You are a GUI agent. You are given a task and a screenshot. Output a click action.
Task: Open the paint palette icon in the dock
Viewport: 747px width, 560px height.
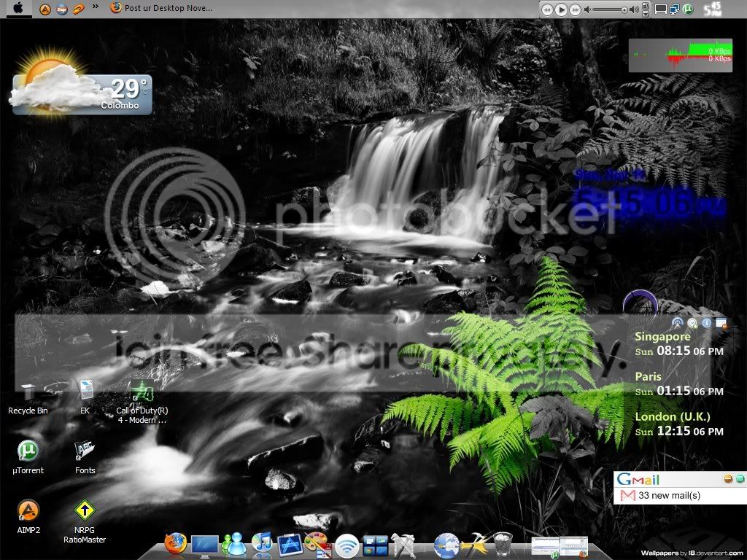click(318, 545)
